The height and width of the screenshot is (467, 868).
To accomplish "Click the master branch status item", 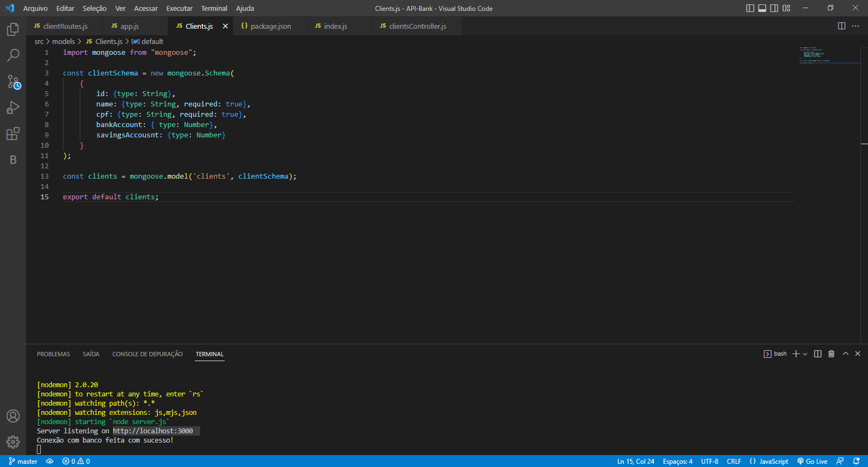I will 23,461.
